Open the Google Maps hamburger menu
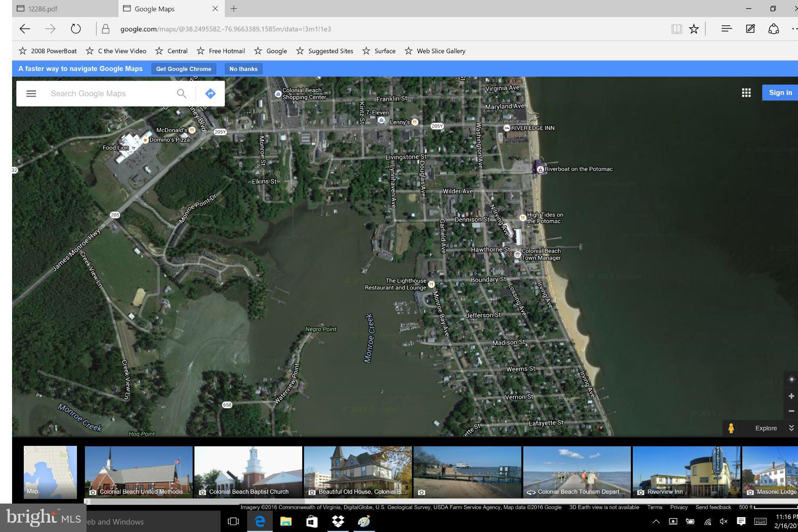 tap(31, 93)
